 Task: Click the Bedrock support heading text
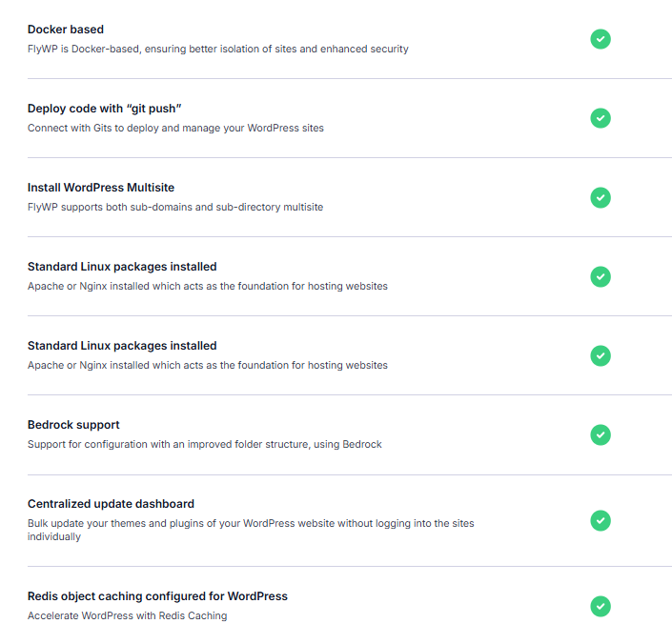click(x=73, y=425)
